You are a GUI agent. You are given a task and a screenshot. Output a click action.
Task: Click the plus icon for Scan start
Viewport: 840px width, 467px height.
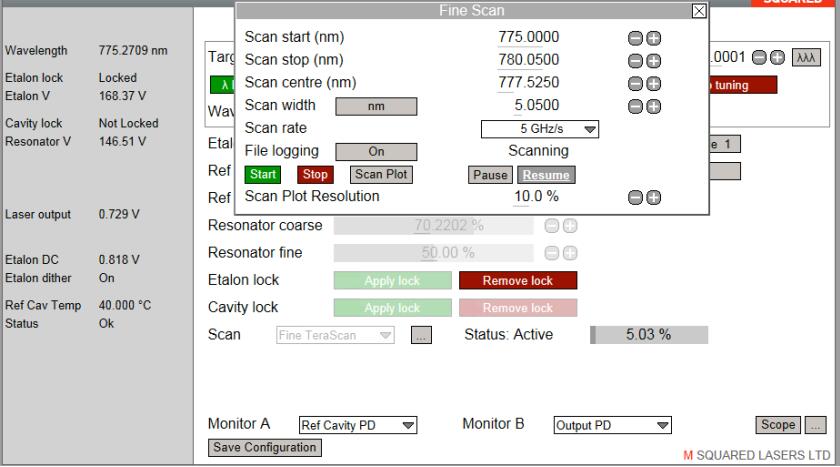point(654,38)
